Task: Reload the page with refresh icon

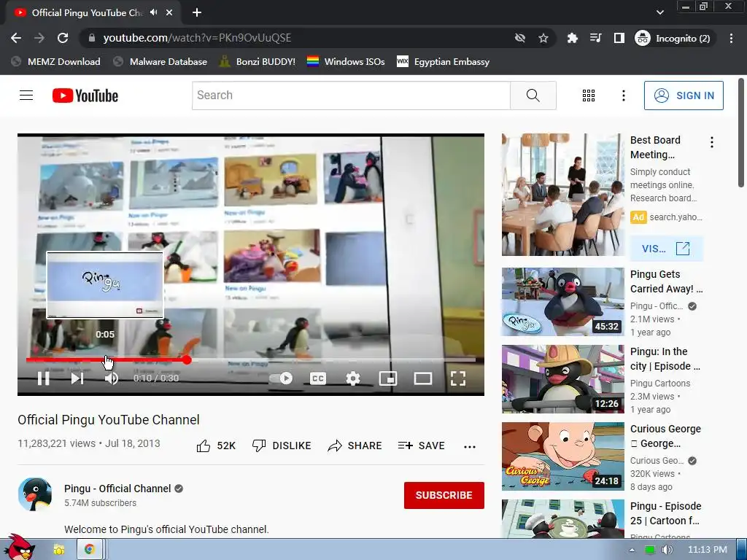Action: (63, 38)
